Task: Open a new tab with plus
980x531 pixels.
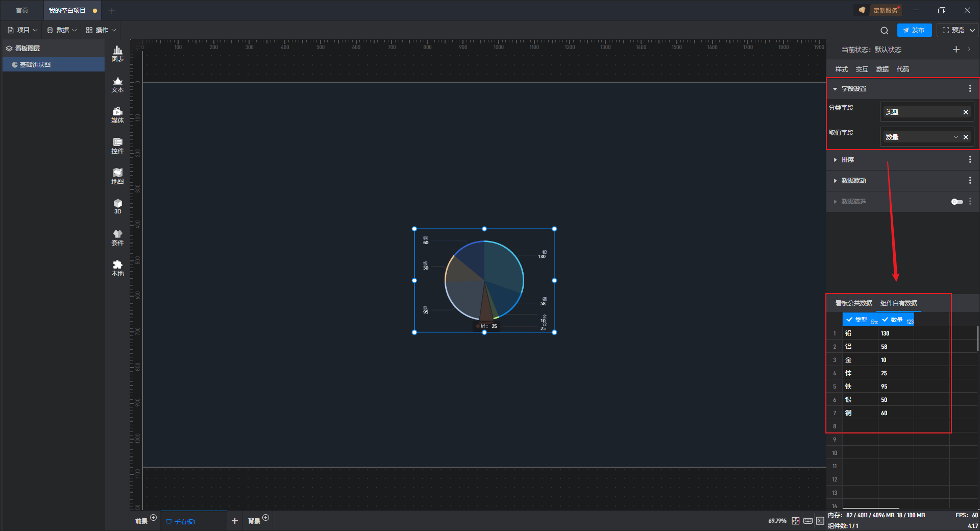Action: 112,10
